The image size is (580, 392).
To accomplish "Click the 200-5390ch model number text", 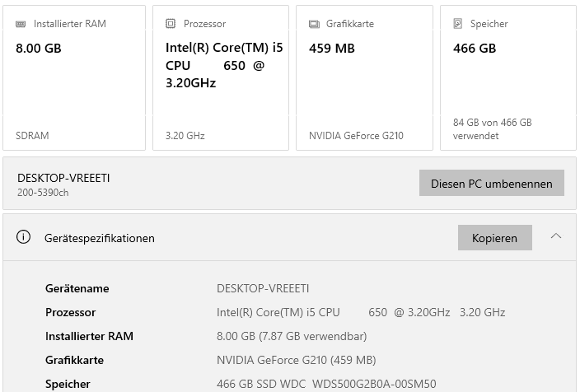I will click(43, 193).
